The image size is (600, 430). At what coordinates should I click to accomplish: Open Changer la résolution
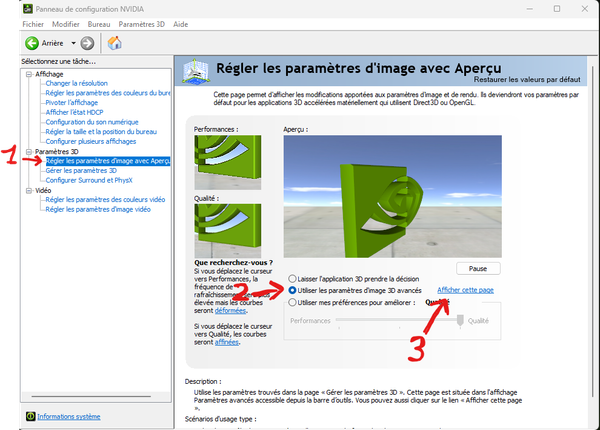pyautogui.click(x=77, y=83)
